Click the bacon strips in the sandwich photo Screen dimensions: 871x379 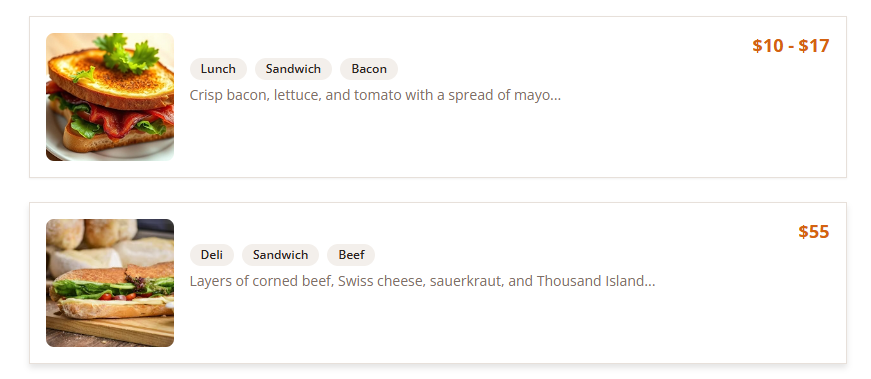click(x=122, y=119)
